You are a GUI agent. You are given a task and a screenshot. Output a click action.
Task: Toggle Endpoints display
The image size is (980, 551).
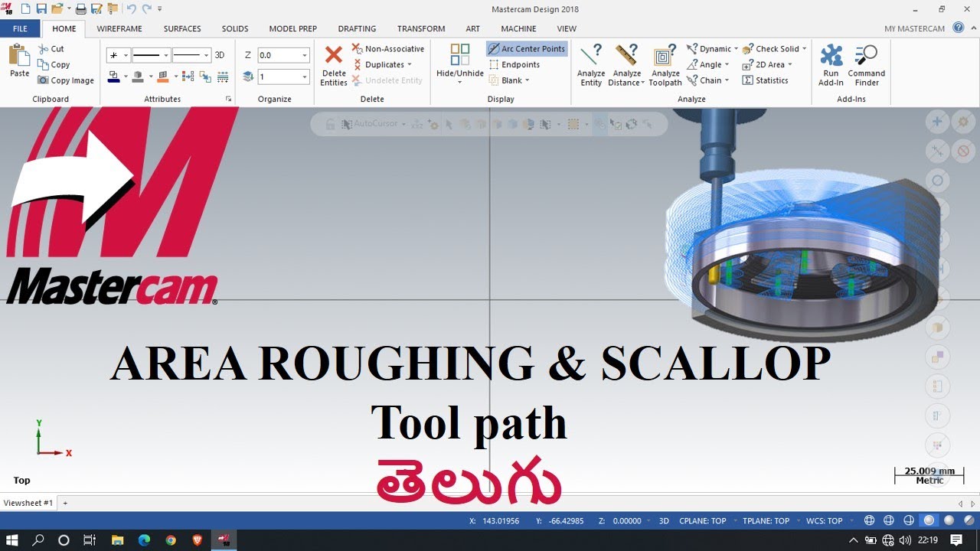514,65
